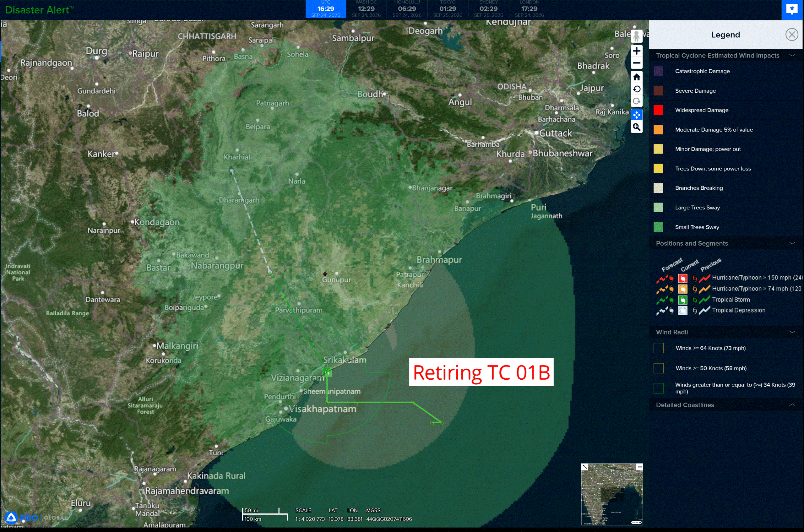This screenshot has height=532, width=804.
Task: Select the UTC time zone tab
Action: tap(326, 9)
